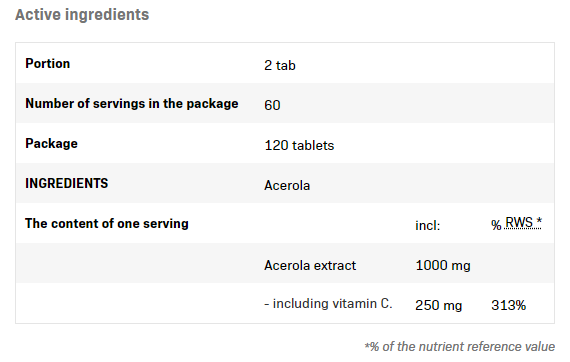Click the 120 tablets value

299,145
